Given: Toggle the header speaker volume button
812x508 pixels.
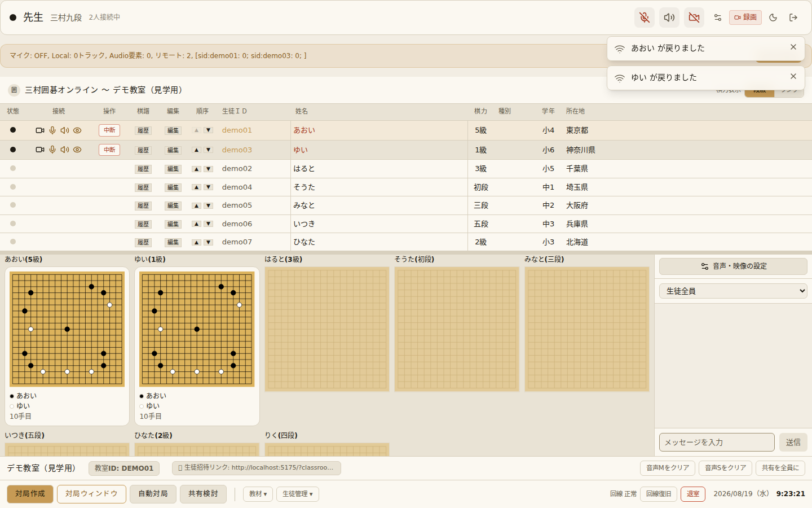Looking at the screenshot, I should (x=669, y=17).
